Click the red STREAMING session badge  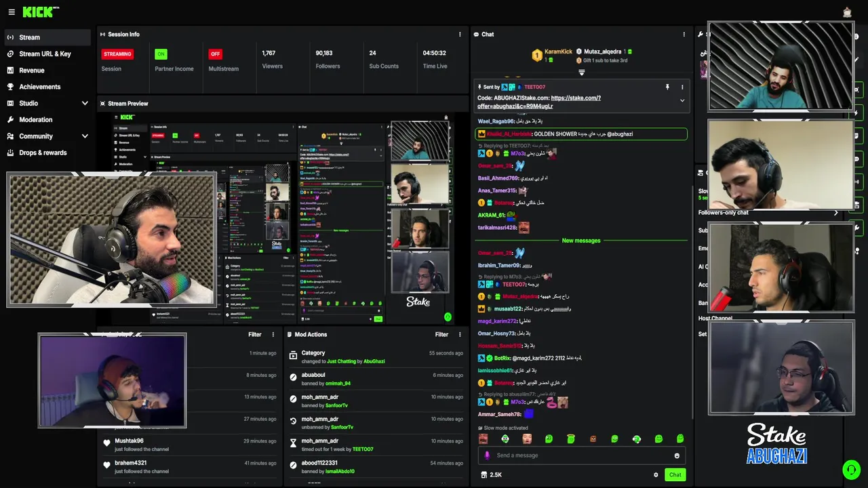point(117,54)
